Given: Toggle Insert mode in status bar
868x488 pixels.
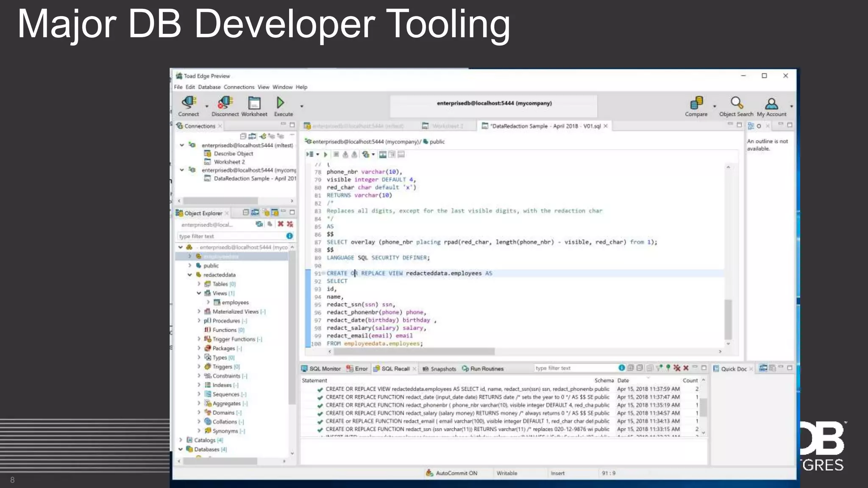Looking at the screenshot, I should click(557, 473).
